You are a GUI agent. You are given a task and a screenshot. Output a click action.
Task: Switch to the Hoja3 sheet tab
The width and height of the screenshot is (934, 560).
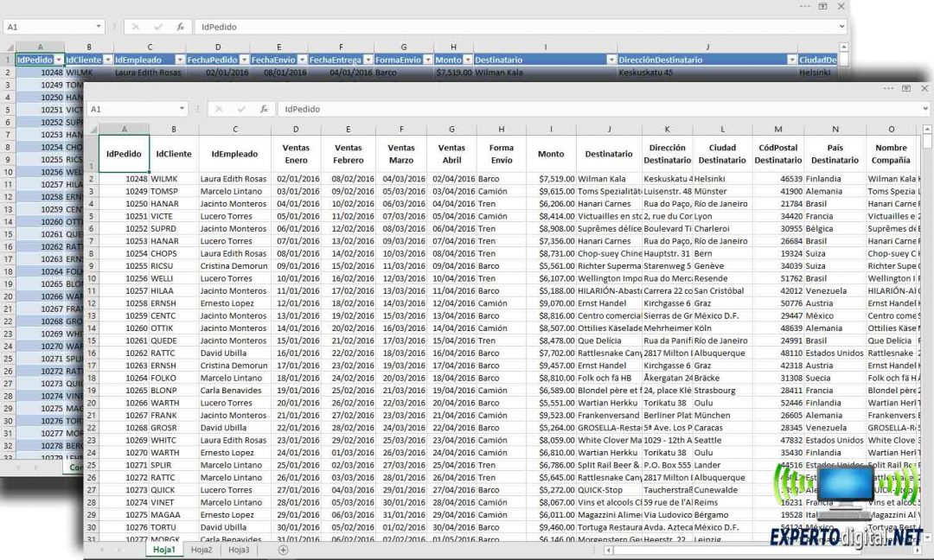239,550
